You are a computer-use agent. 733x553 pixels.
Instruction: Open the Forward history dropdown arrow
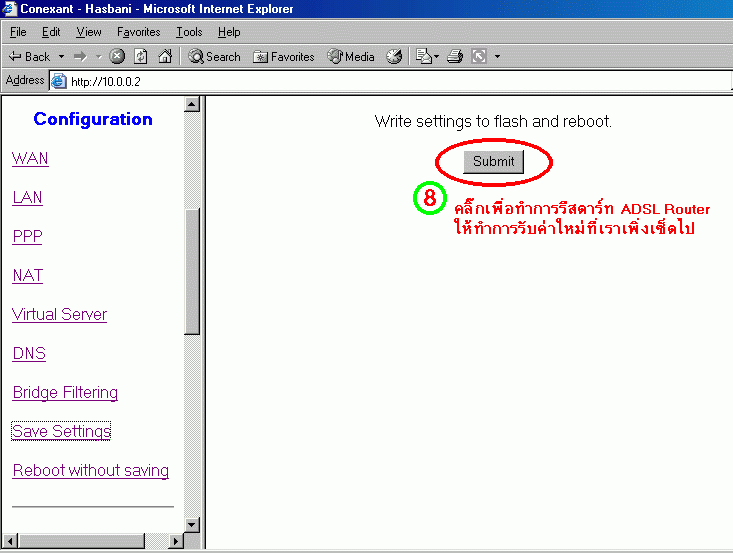pyautogui.click(x=98, y=57)
